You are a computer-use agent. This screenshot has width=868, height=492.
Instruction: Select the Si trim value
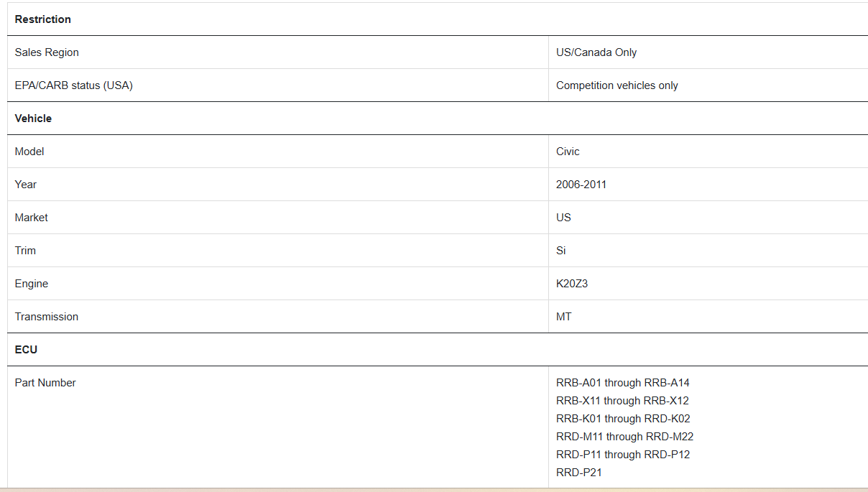[x=560, y=251]
